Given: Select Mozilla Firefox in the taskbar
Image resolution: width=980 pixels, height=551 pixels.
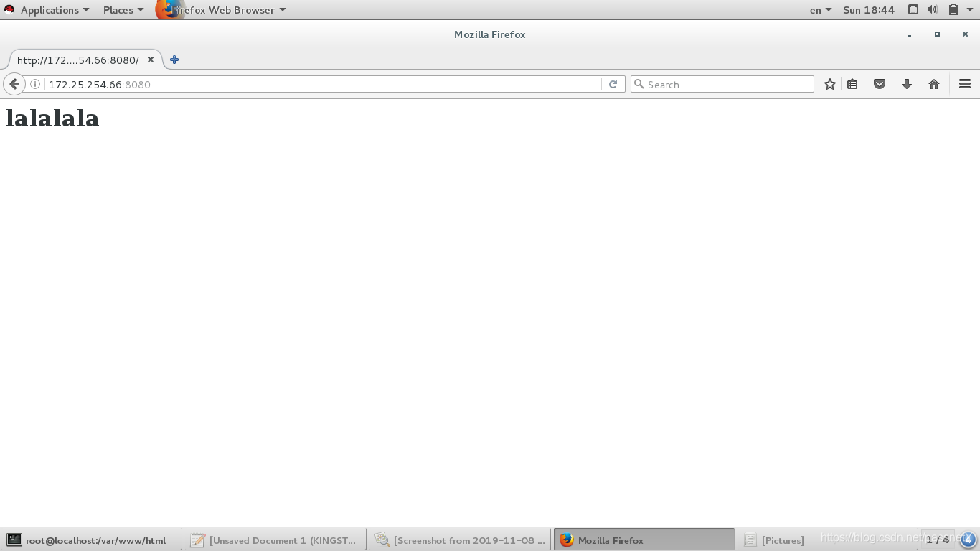Looking at the screenshot, I should [644, 540].
